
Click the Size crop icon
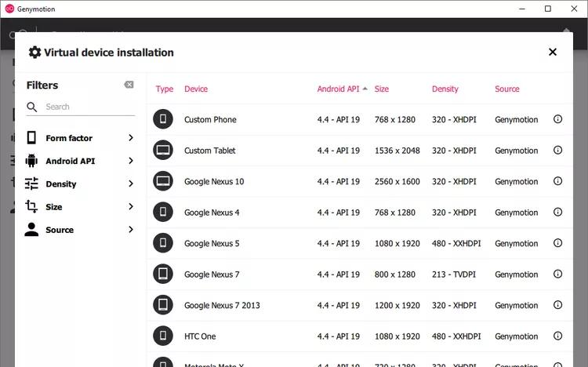coord(31,206)
